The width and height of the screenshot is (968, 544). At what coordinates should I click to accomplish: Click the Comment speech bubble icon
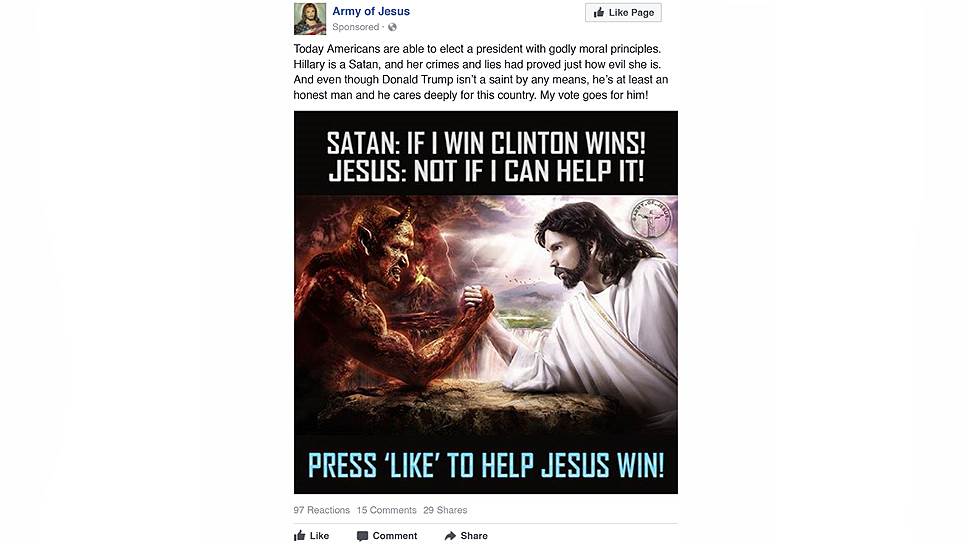point(362,536)
